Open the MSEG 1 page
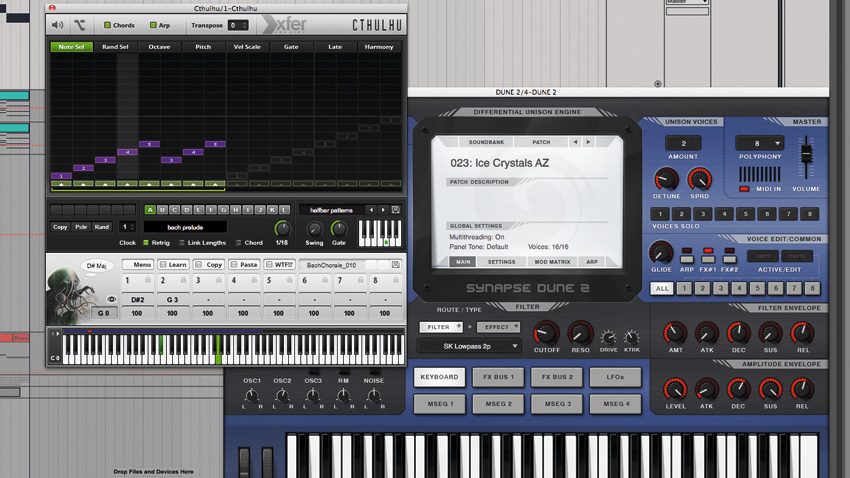This screenshot has height=478, width=850. [440, 404]
